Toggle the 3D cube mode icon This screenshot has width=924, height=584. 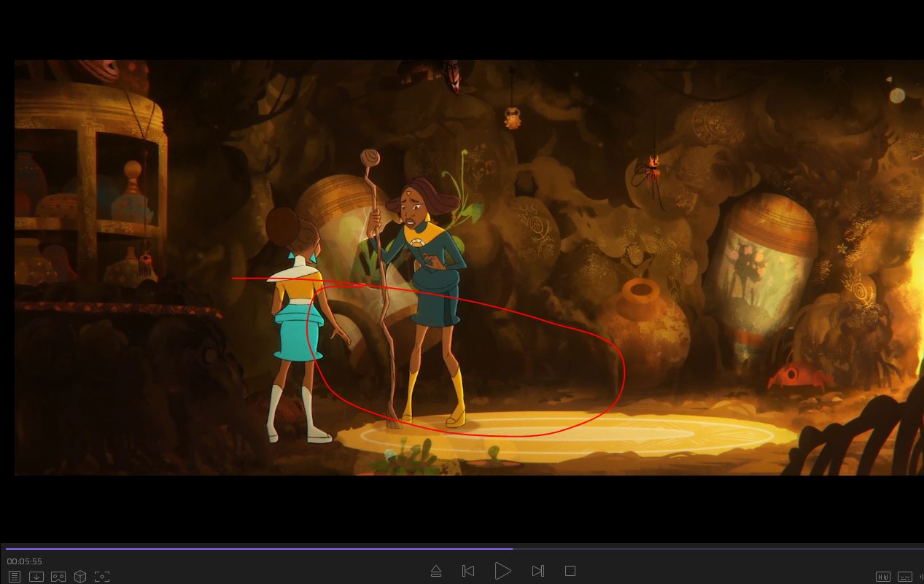click(80, 577)
